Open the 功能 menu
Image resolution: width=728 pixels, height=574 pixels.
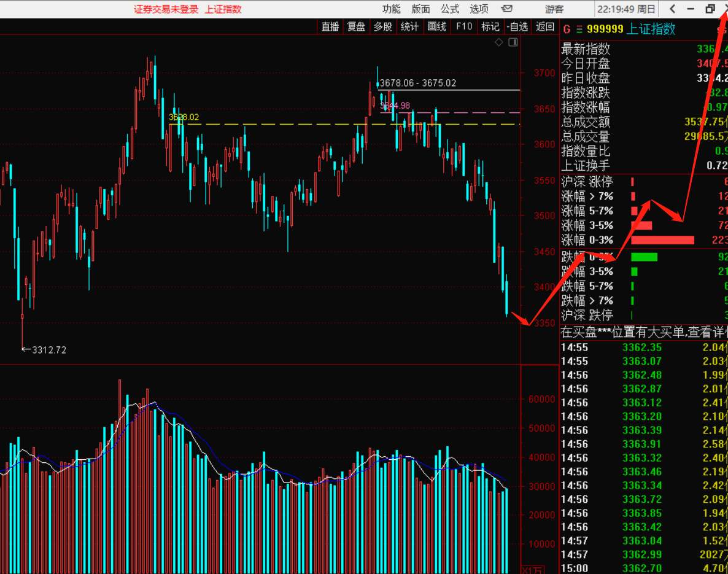[x=391, y=9]
